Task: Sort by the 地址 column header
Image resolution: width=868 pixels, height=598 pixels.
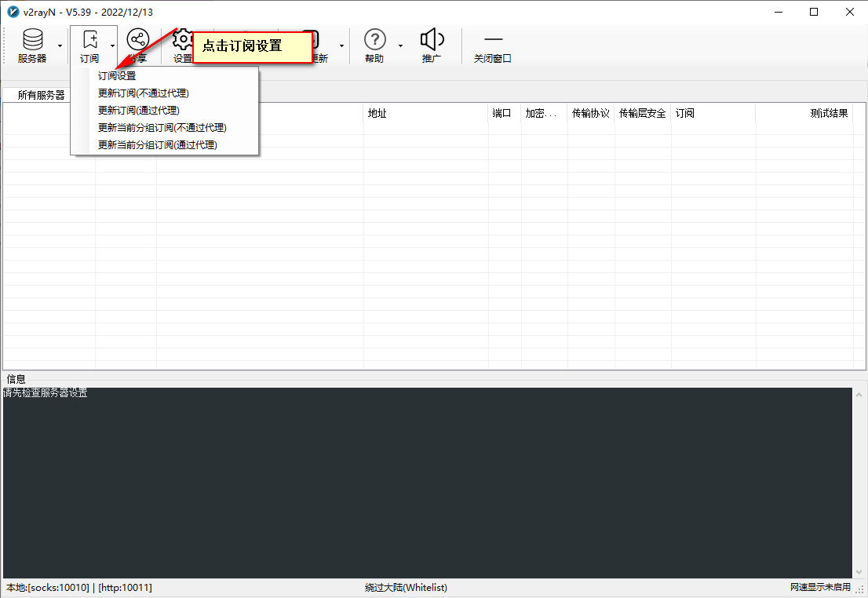Action: click(x=377, y=113)
